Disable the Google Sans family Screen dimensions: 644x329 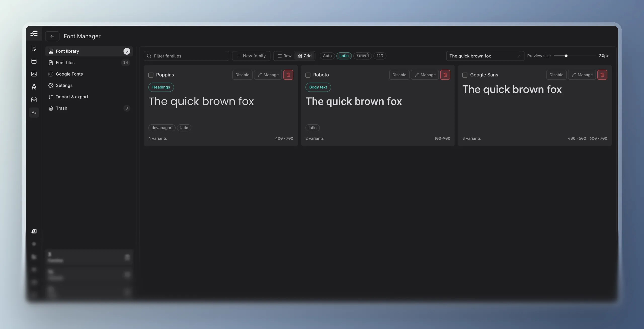(x=556, y=75)
